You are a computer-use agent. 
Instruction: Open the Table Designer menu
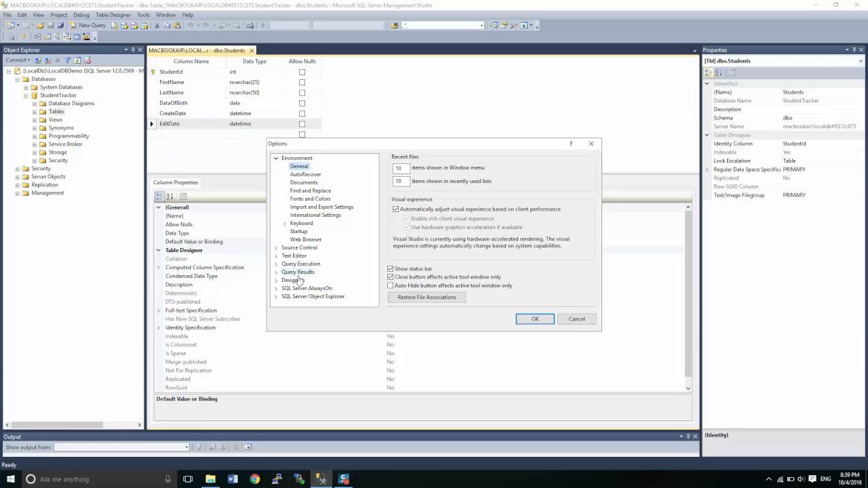(x=113, y=14)
